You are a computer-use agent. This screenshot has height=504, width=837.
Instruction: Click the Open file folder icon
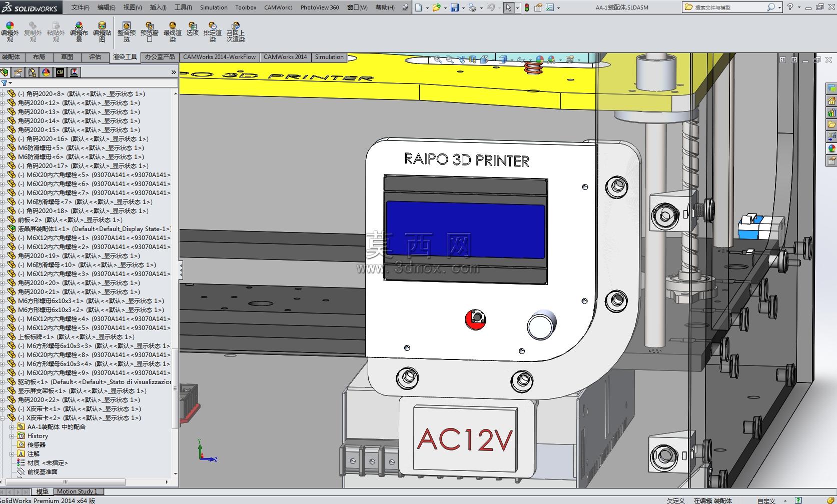pos(437,7)
